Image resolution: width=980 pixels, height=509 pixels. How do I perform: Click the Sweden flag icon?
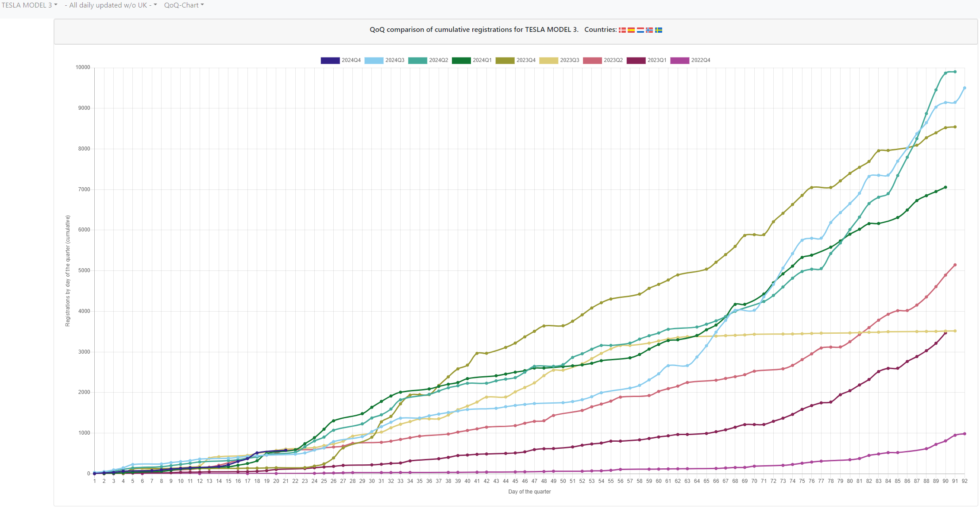pos(659,30)
